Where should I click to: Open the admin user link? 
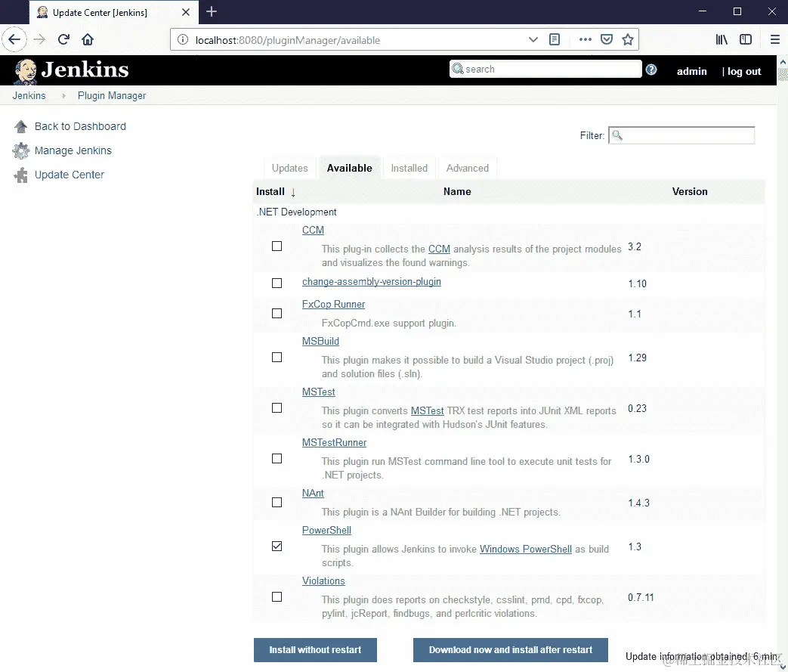click(691, 71)
